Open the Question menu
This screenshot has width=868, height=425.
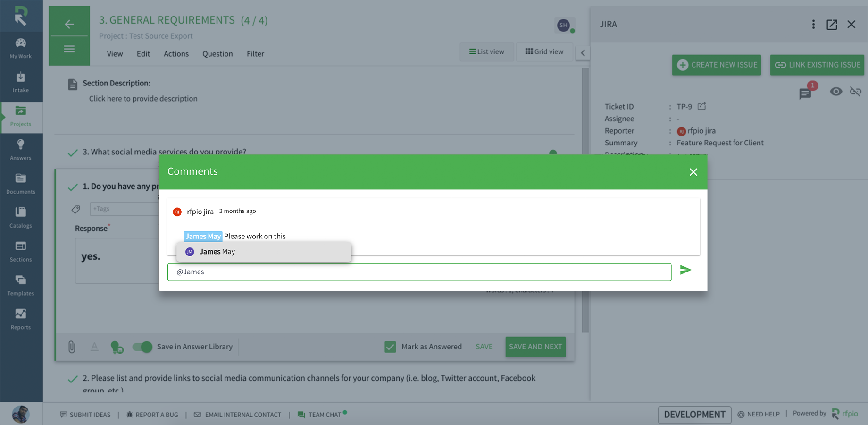point(217,54)
